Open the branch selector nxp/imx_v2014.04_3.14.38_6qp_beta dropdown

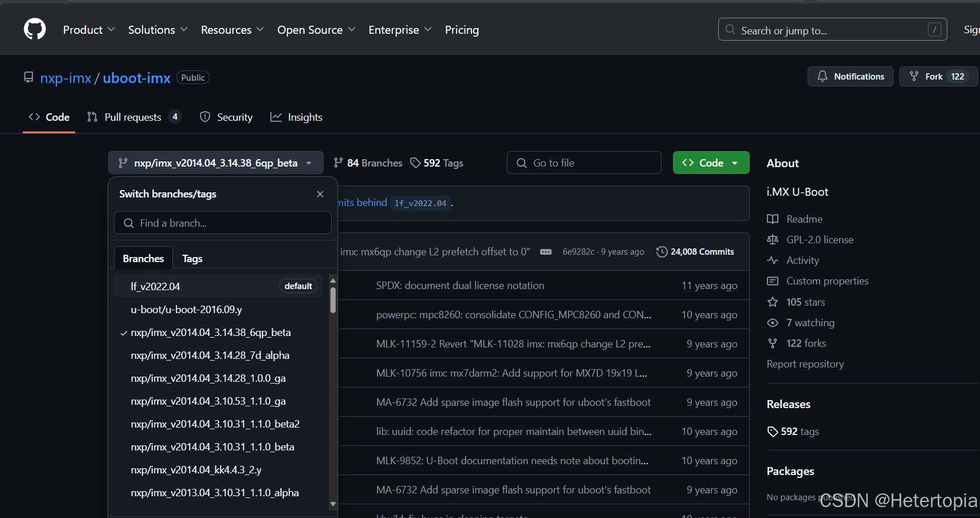pos(215,163)
